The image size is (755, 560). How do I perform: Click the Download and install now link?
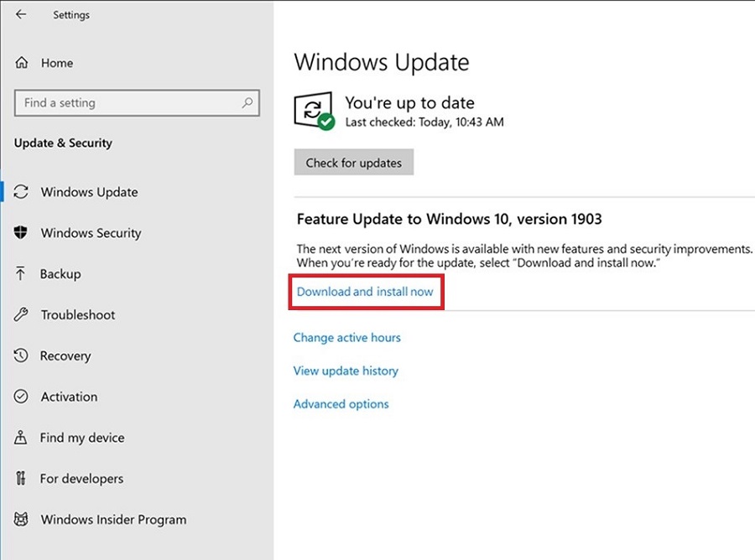click(365, 292)
